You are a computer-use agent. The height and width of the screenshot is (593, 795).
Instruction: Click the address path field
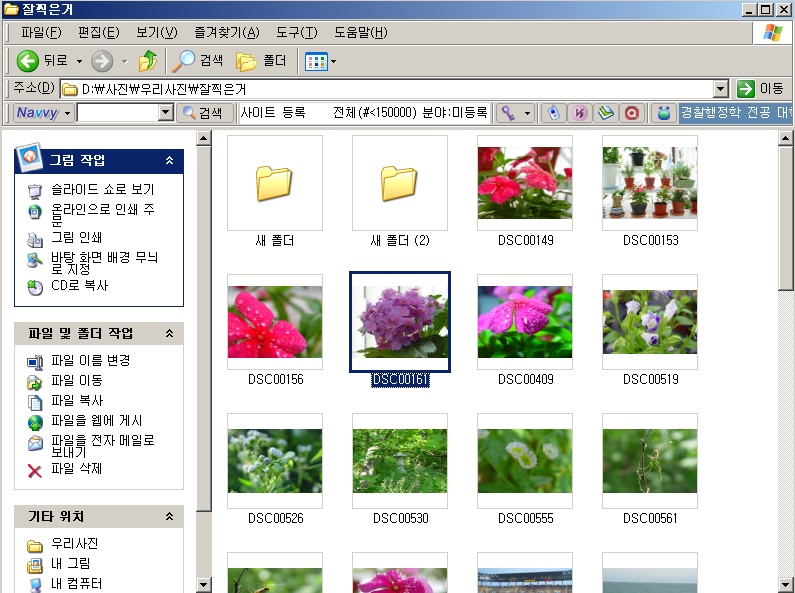387,89
